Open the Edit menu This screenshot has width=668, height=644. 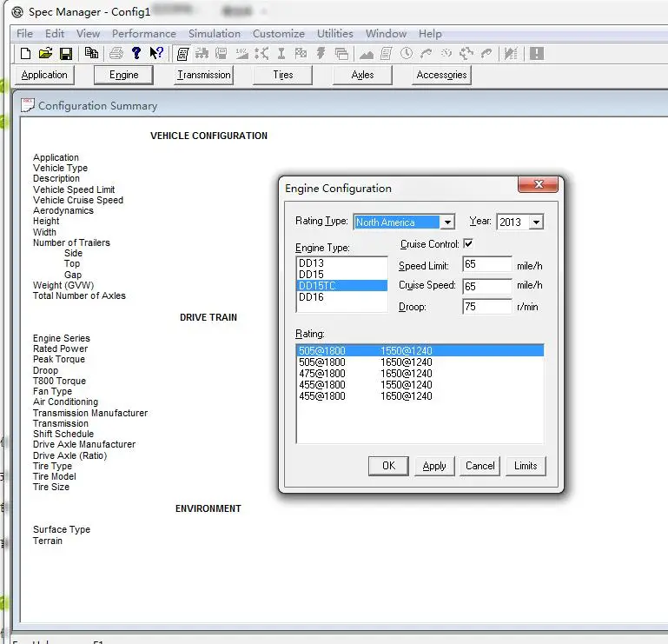pyautogui.click(x=55, y=34)
